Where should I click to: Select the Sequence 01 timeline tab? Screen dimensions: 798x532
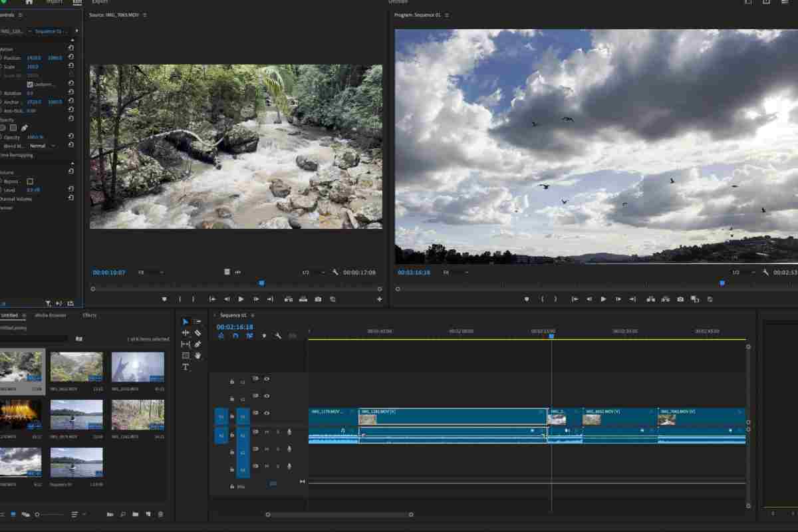(x=233, y=315)
